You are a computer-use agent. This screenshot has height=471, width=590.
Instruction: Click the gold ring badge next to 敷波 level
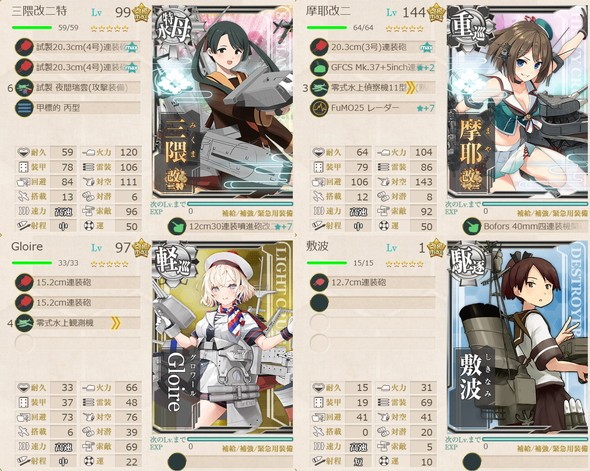tap(436, 248)
